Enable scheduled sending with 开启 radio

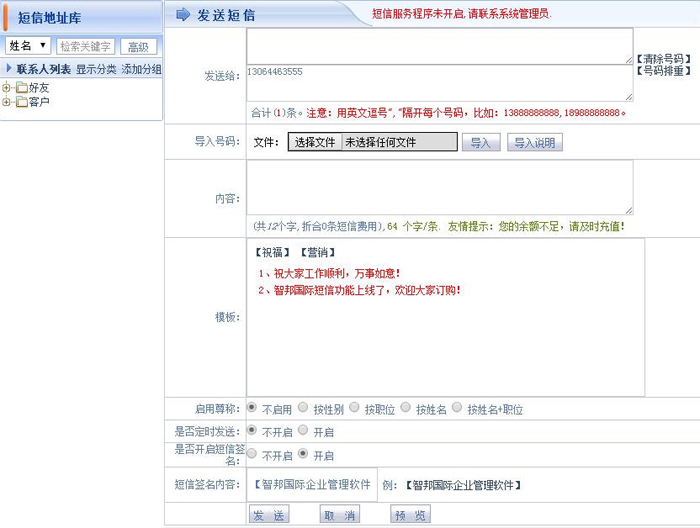click(x=303, y=431)
